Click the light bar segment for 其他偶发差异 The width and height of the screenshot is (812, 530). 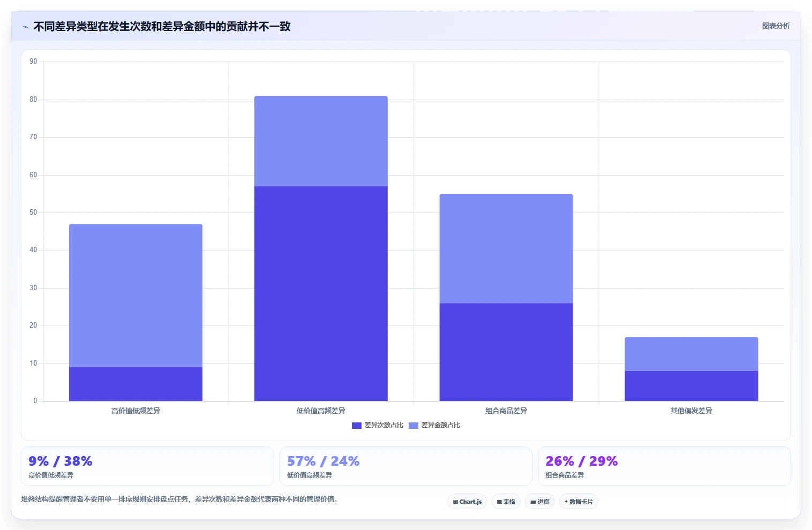(x=691, y=354)
